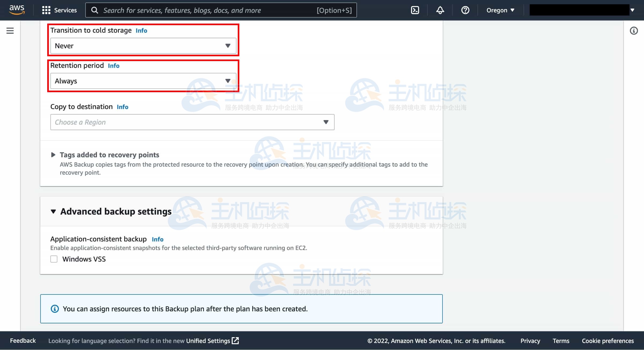Open the account menu arrow
This screenshot has width=644, height=350.
coord(632,10)
